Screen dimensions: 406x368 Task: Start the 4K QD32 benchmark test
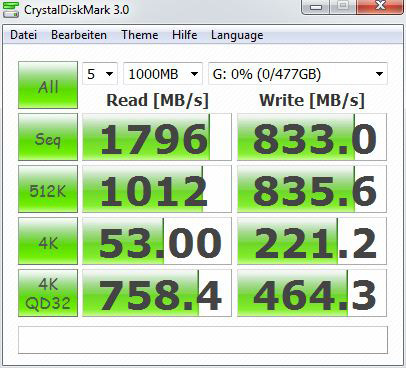click(x=48, y=293)
